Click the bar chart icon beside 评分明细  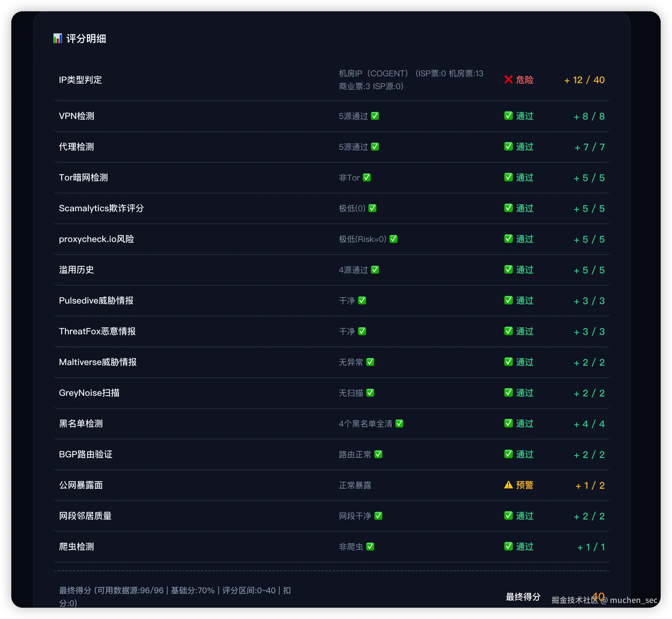58,39
